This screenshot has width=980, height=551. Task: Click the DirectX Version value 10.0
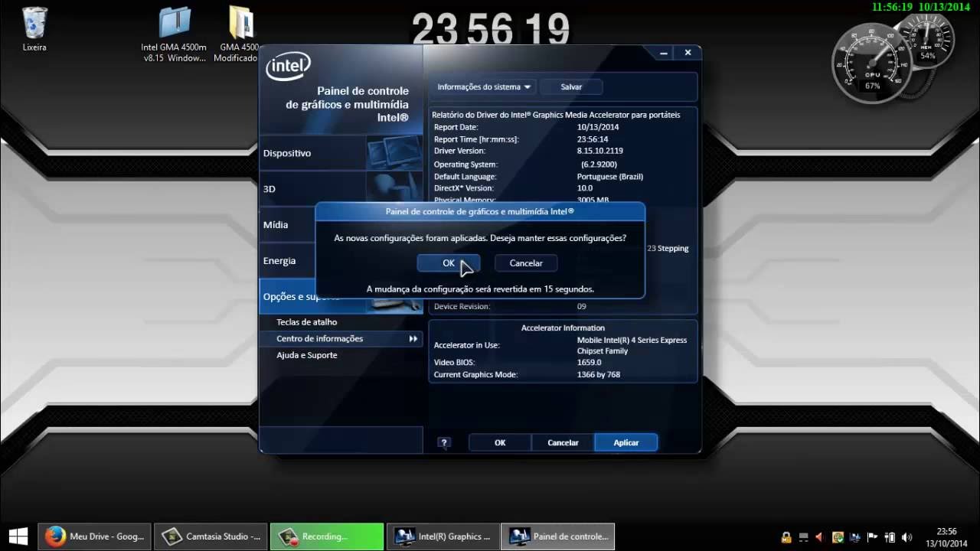585,188
